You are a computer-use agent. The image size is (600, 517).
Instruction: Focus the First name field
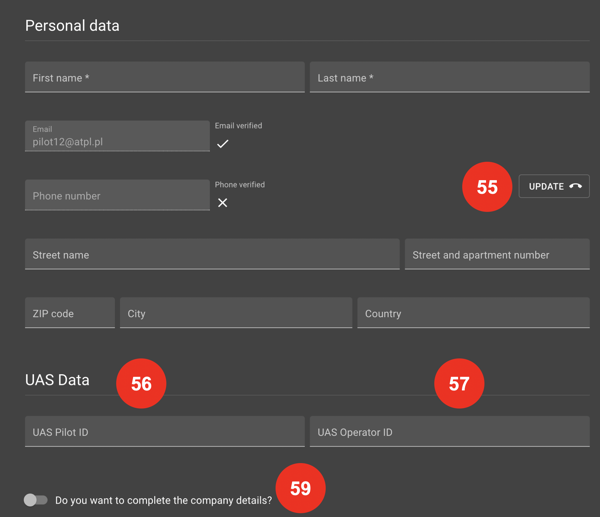tap(164, 78)
